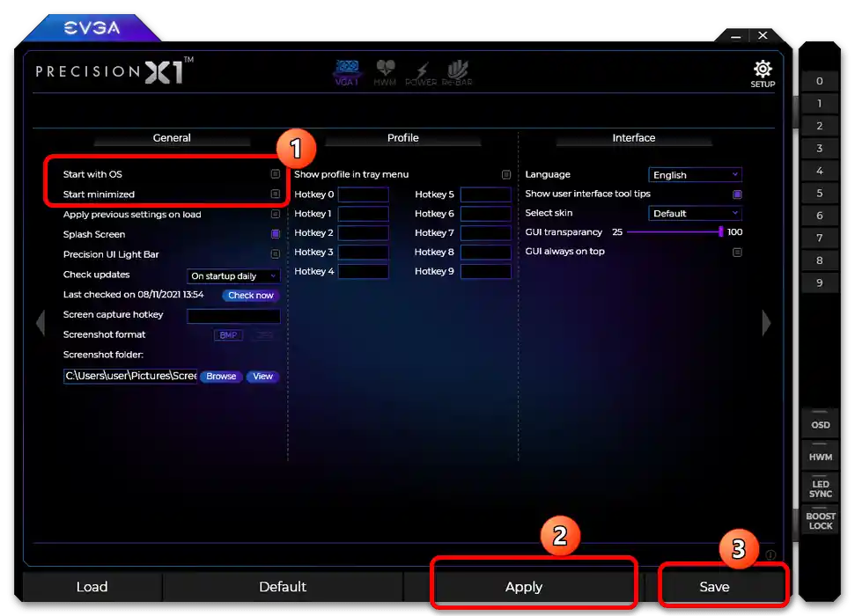Click the Hotkey 1 input field
The height and width of the screenshot is (616, 855).
(x=363, y=214)
